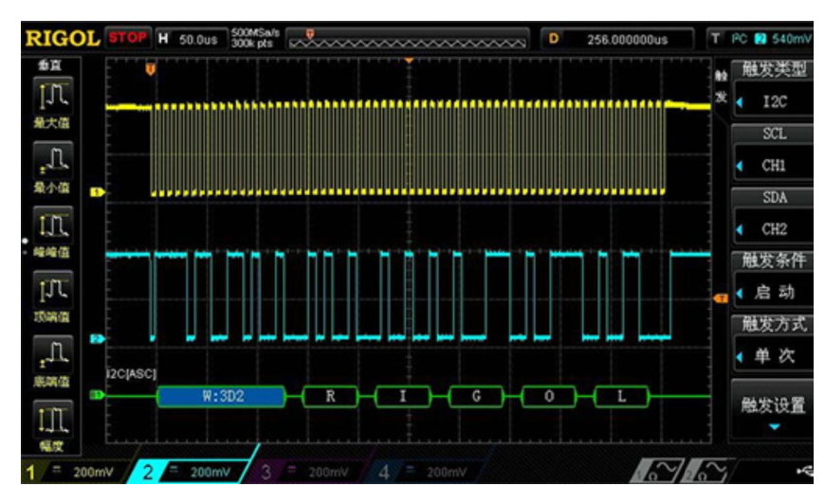Viewport: 825px width, 504px height.
Task: Click the USB connection status icon
Action: (x=805, y=471)
